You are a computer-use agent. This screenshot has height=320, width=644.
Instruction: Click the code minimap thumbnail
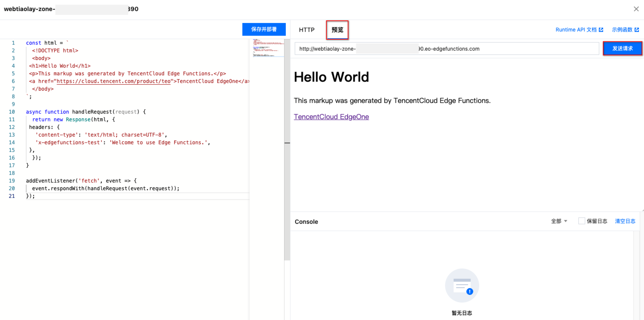click(x=268, y=48)
